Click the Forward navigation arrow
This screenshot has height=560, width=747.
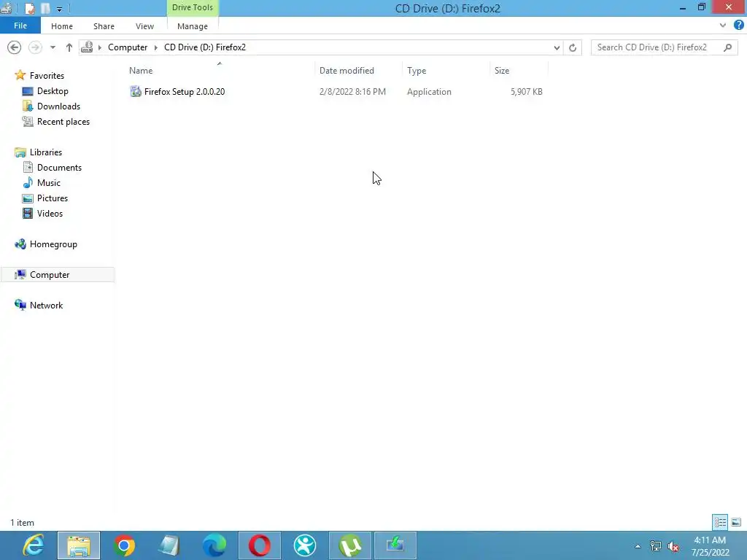[x=35, y=47]
